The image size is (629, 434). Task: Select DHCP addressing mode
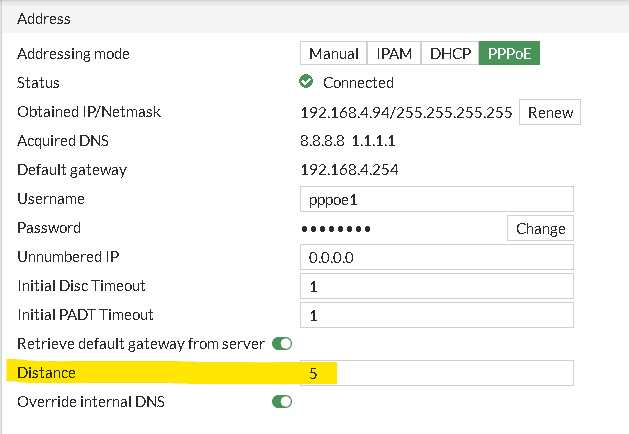[x=450, y=53]
